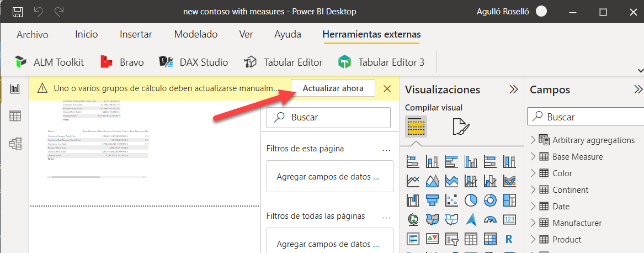Open the Archivo menu
644x253 pixels.
click(x=32, y=34)
